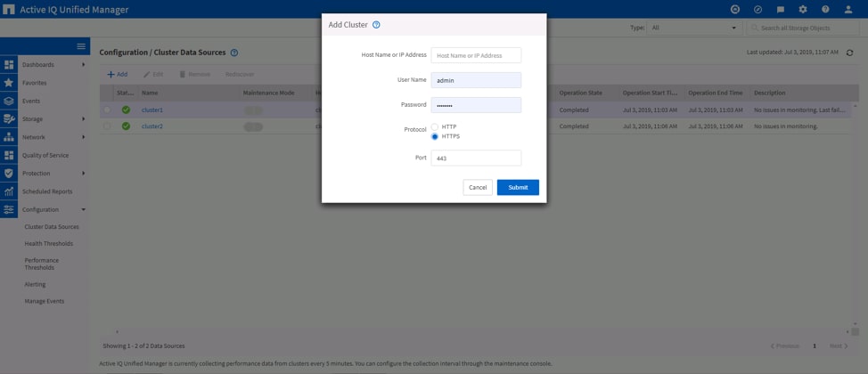
Task: Expand the Network submenu arrow
Action: tap(84, 137)
